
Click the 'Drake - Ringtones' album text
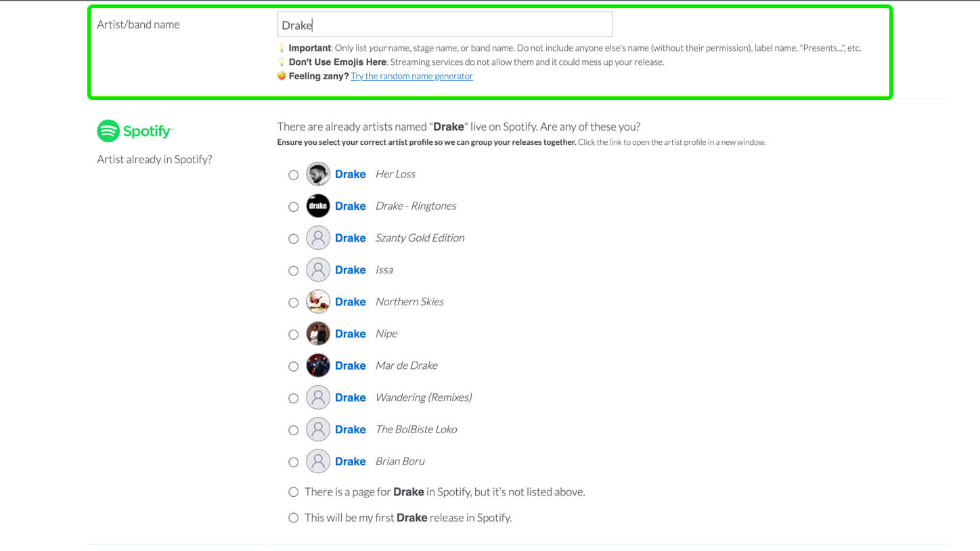coord(416,206)
